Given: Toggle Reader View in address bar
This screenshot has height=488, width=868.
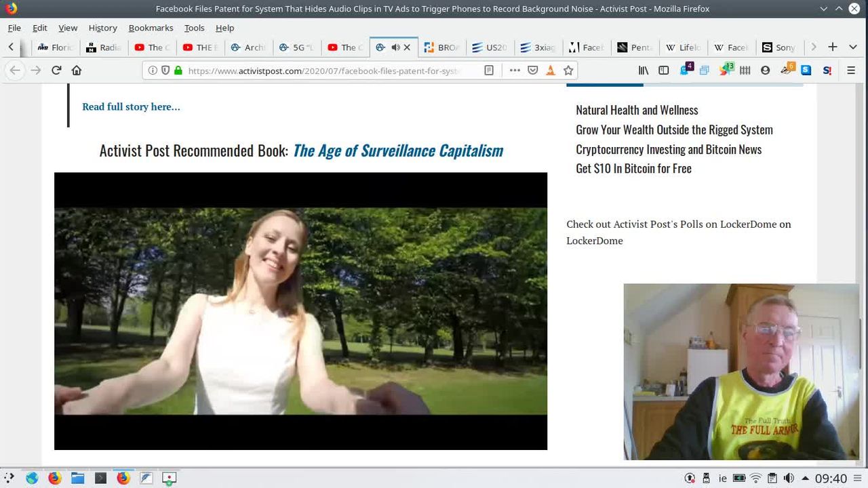Looking at the screenshot, I should 489,70.
